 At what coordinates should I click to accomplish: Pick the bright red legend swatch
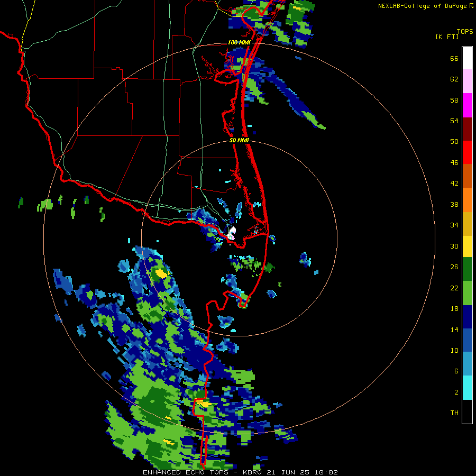467,152
